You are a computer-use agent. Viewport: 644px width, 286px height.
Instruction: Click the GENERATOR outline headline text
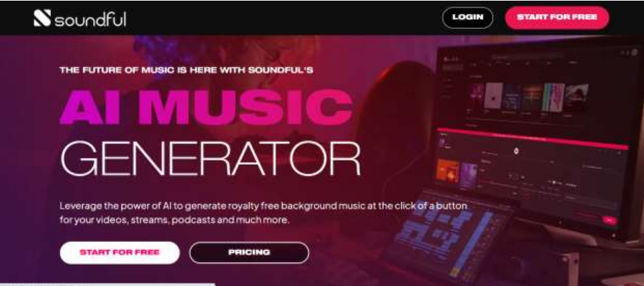[210, 159]
